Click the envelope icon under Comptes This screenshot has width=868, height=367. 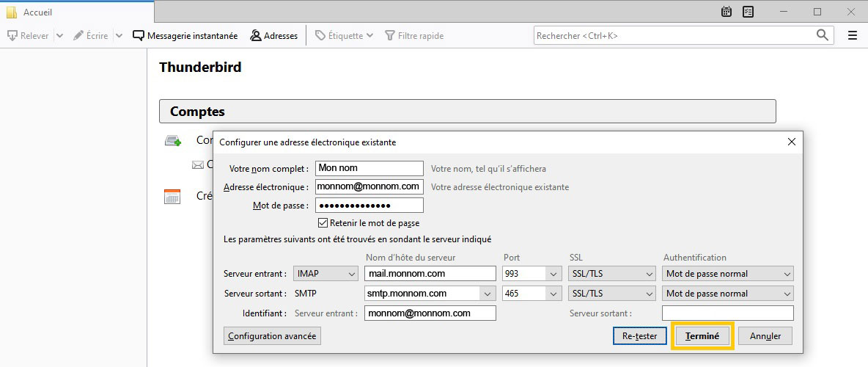198,164
